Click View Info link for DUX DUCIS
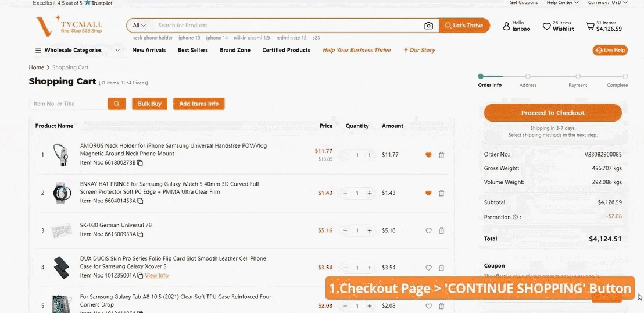 pyautogui.click(x=156, y=276)
